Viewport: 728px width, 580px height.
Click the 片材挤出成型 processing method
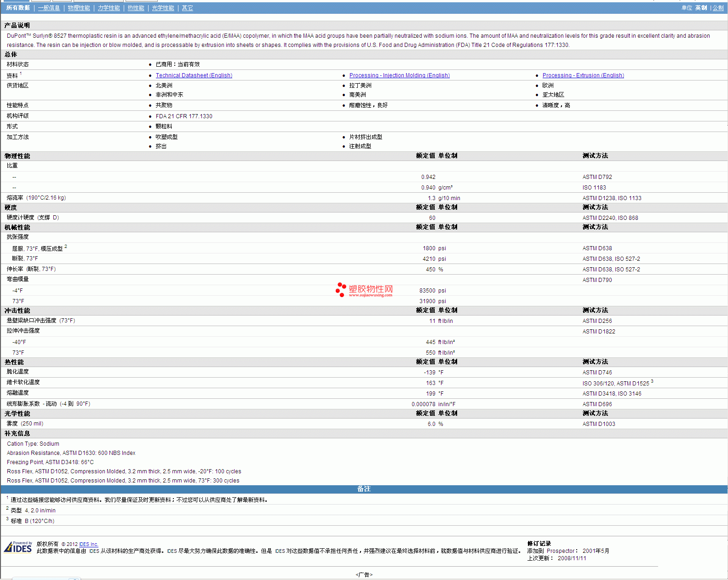pos(366,137)
